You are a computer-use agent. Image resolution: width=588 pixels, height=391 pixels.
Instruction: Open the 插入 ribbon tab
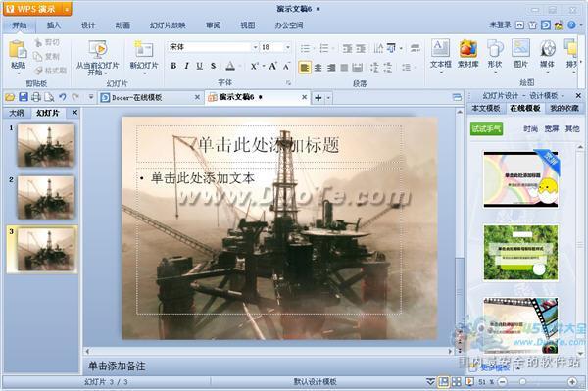(54, 25)
